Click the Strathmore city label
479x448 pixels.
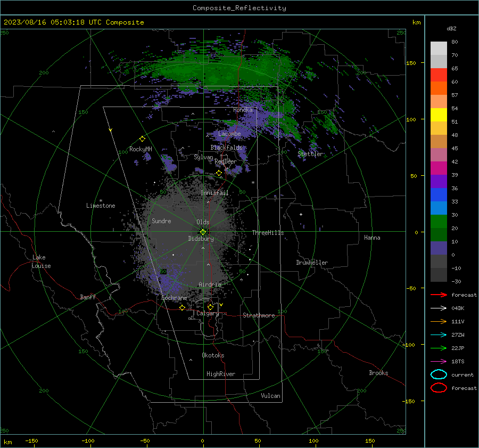[x=259, y=315]
